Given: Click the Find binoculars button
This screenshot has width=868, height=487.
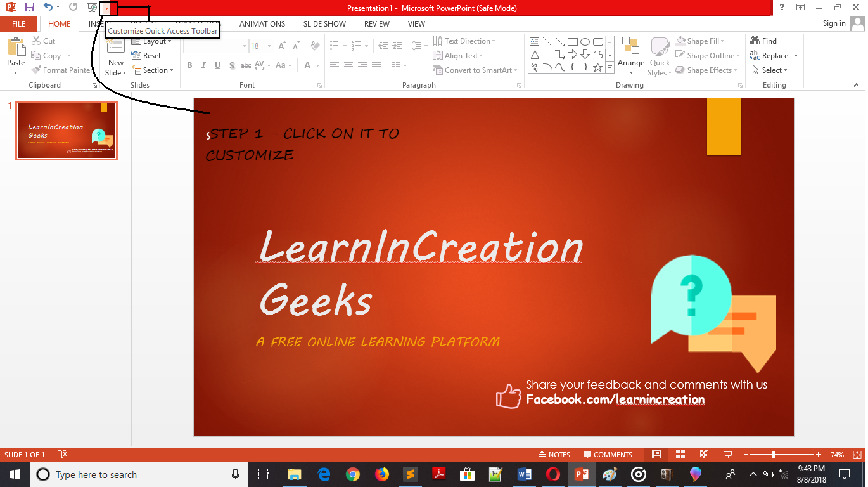Looking at the screenshot, I should tap(763, 41).
